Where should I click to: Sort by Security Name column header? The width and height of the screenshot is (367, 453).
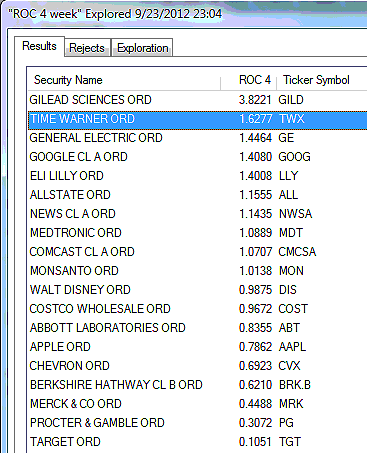[124, 80]
